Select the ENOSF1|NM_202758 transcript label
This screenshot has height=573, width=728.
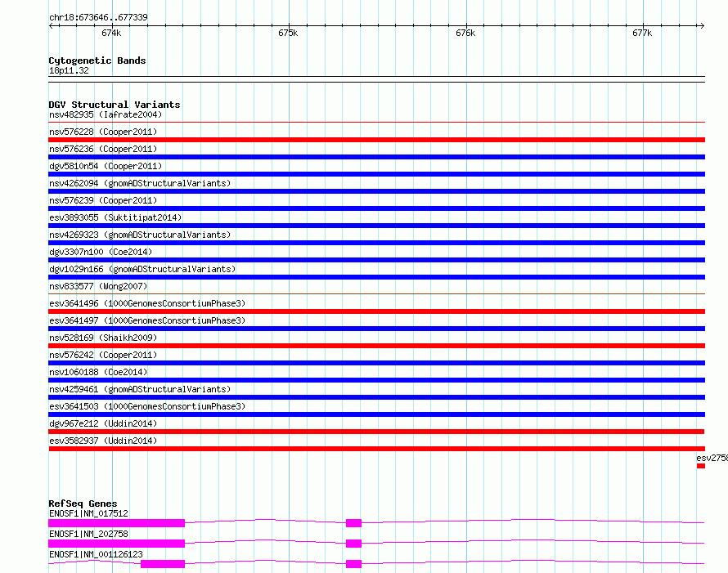pos(88,534)
